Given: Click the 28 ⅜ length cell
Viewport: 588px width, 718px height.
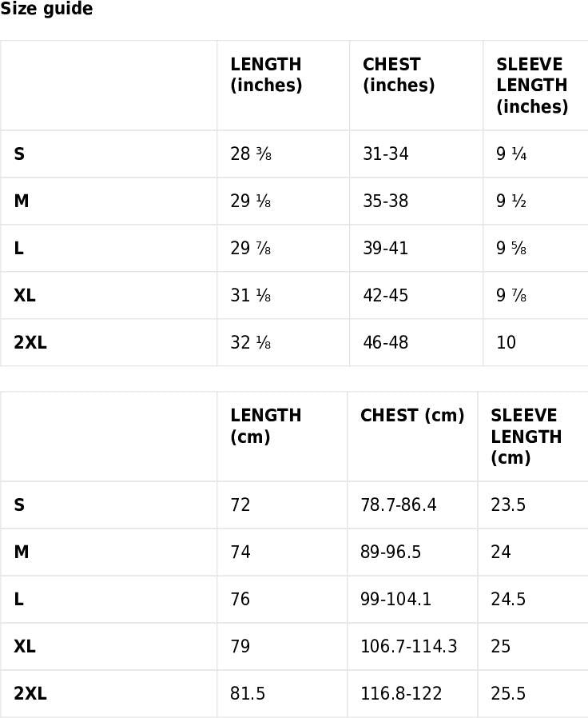Looking at the screenshot, I should [251, 154].
